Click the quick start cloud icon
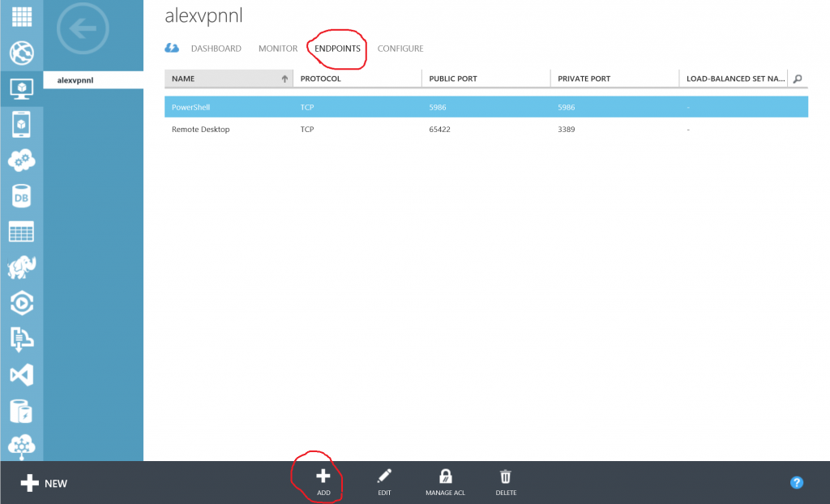 point(172,48)
